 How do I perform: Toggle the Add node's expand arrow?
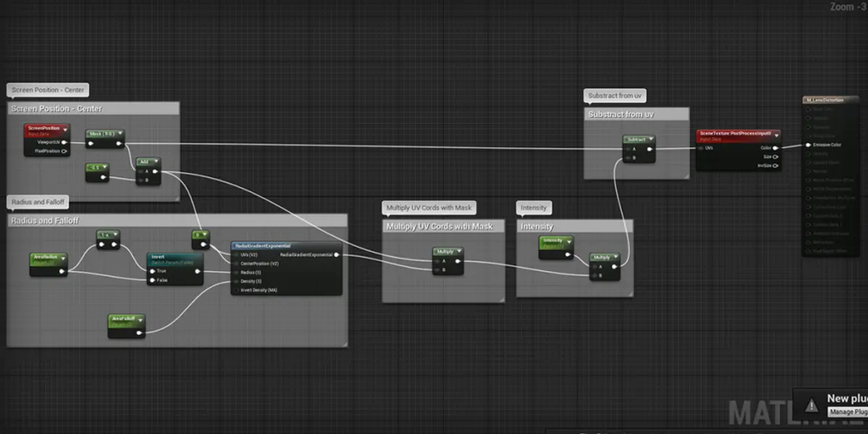[x=156, y=161]
